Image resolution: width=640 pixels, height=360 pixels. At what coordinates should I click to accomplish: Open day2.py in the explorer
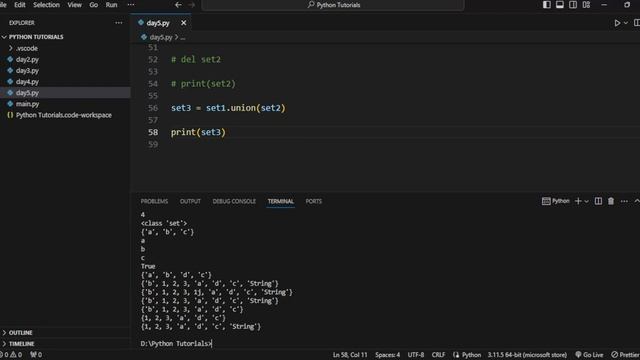tap(27, 60)
